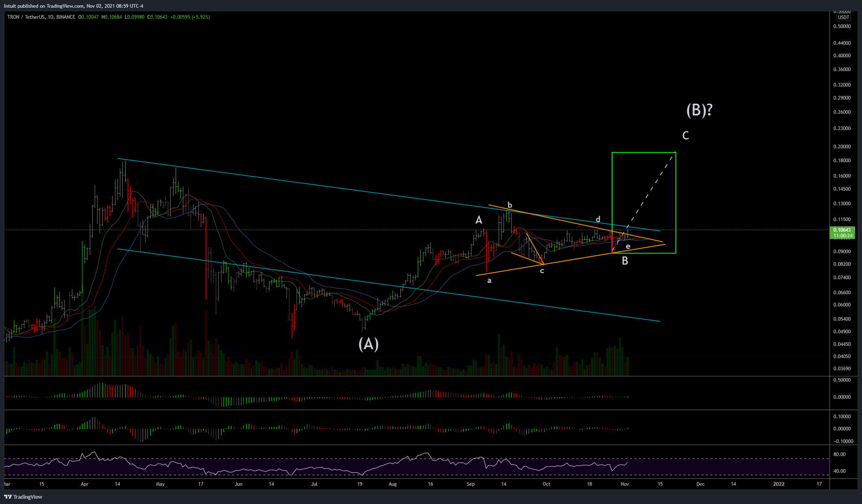The height and width of the screenshot is (504, 862).
Task: Select the lowercase c triangle label
Action: (x=542, y=271)
